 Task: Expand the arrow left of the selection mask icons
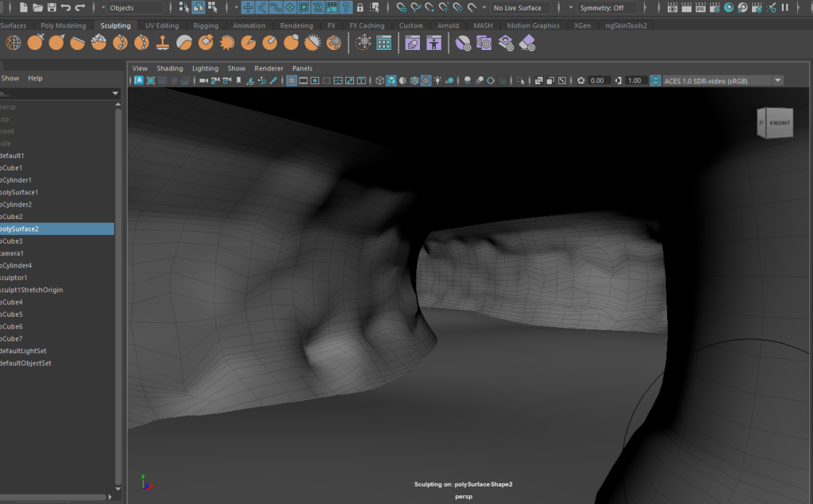click(x=236, y=7)
